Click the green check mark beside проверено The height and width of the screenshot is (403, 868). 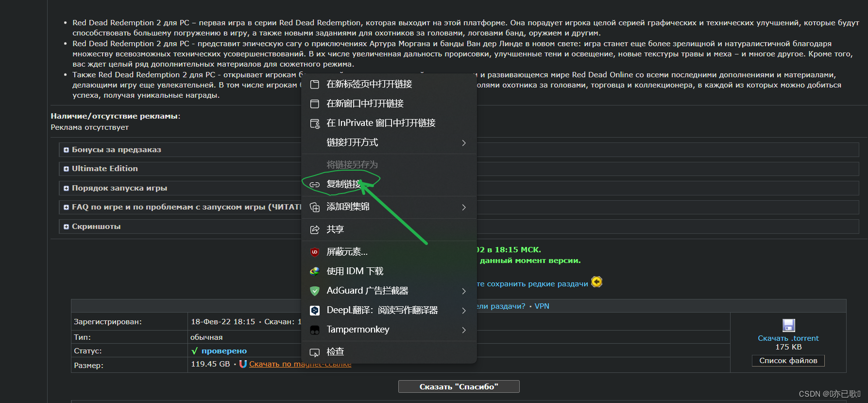pos(194,351)
